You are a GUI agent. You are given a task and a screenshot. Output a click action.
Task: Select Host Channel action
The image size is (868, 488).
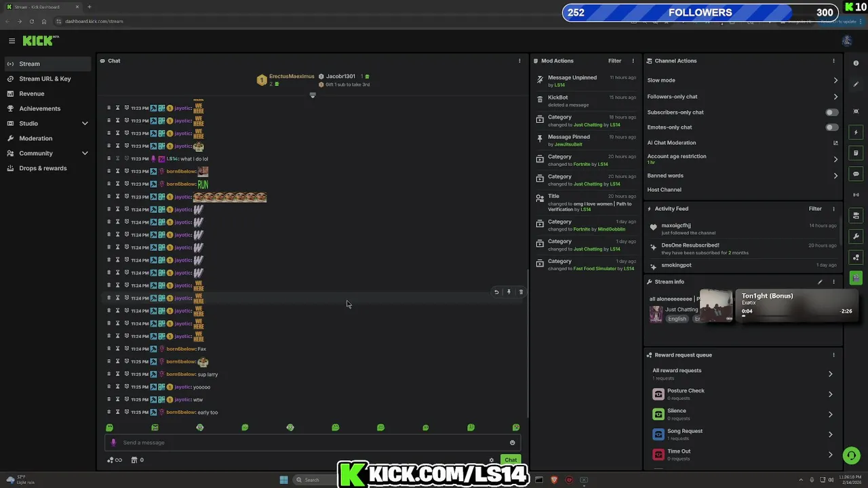click(665, 190)
